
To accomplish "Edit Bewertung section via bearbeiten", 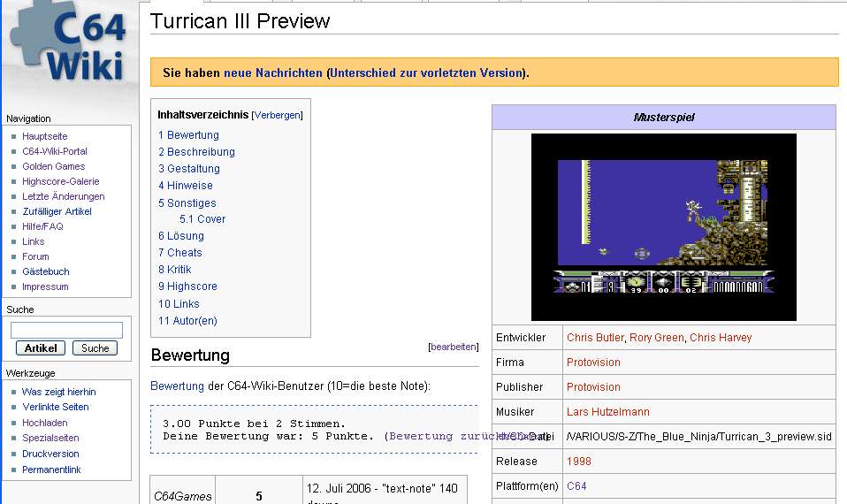I will [x=454, y=347].
